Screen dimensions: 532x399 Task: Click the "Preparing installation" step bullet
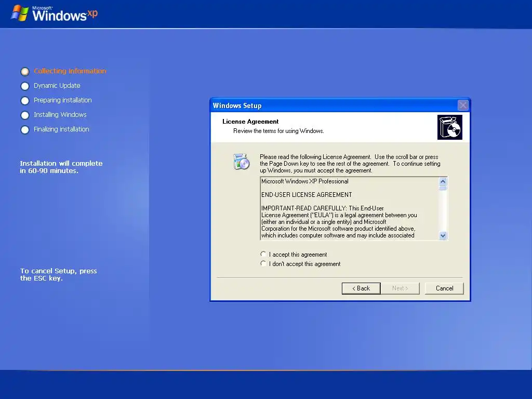point(25,101)
